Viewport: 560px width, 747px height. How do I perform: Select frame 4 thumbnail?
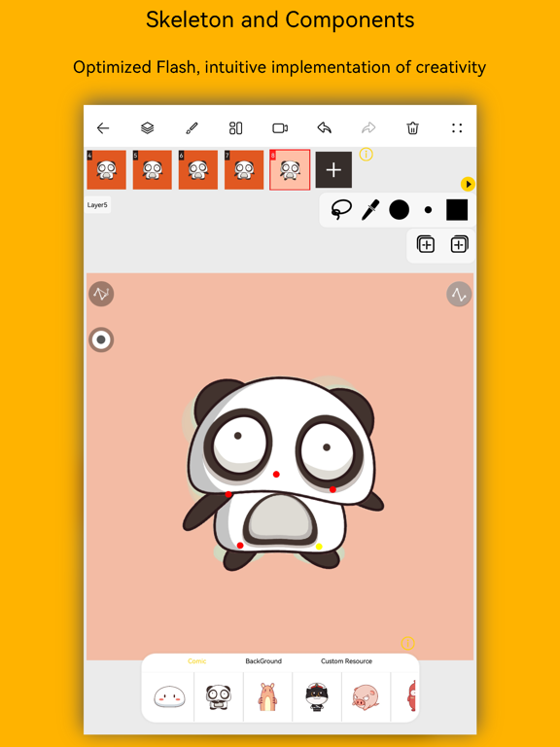tap(106, 170)
